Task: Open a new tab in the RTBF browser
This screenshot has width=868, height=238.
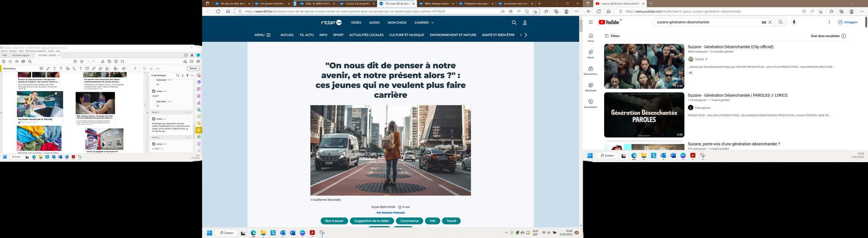Action: [x=540, y=3]
